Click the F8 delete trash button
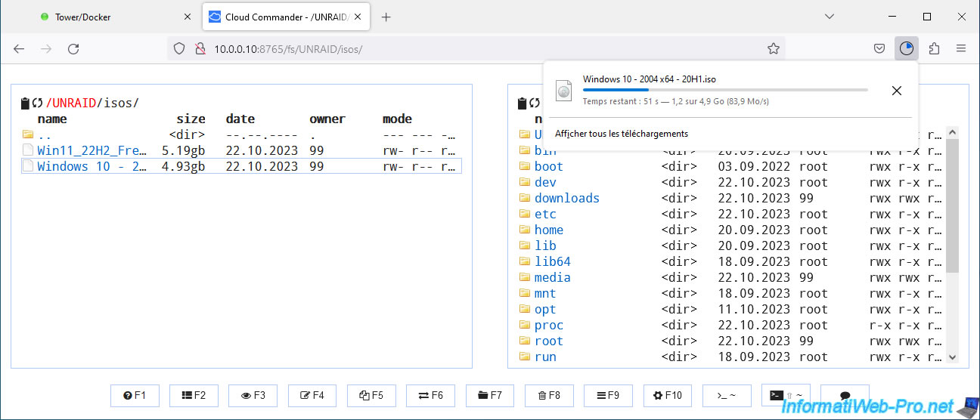980x420 pixels. pos(549,395)
